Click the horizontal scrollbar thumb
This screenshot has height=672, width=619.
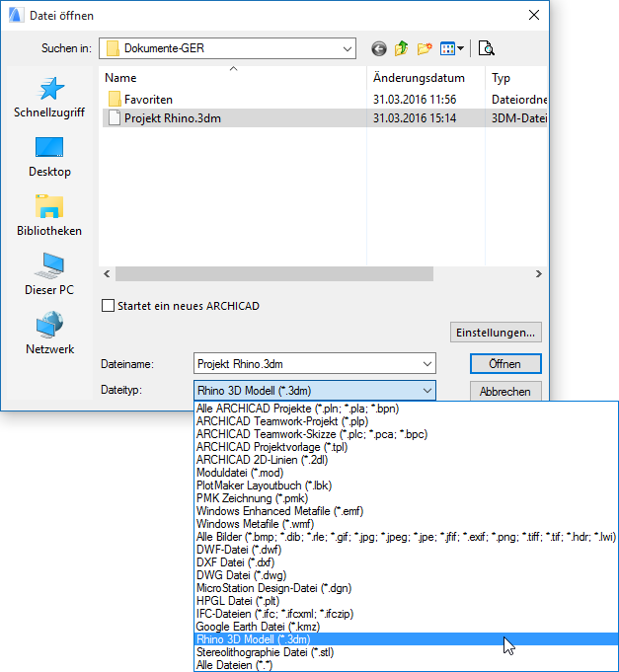274,274
